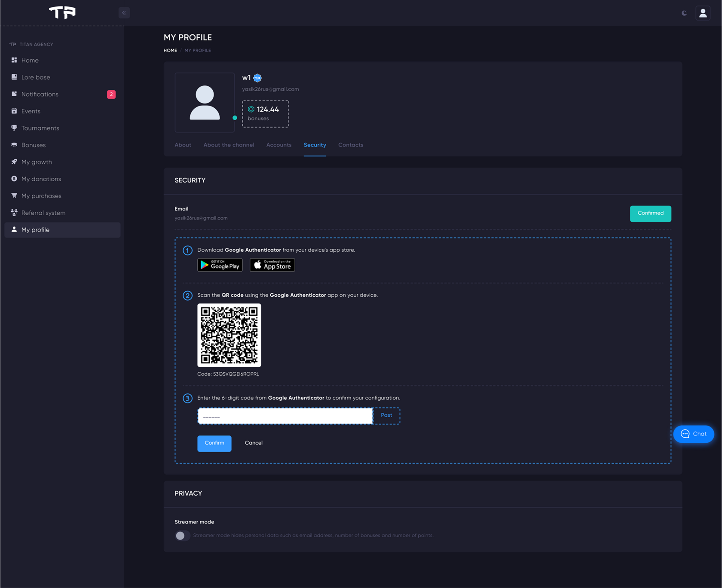View My purchases in the sidebar
Image resolution: width=722 pixels, height=588 pixels.
click(62, 196)
